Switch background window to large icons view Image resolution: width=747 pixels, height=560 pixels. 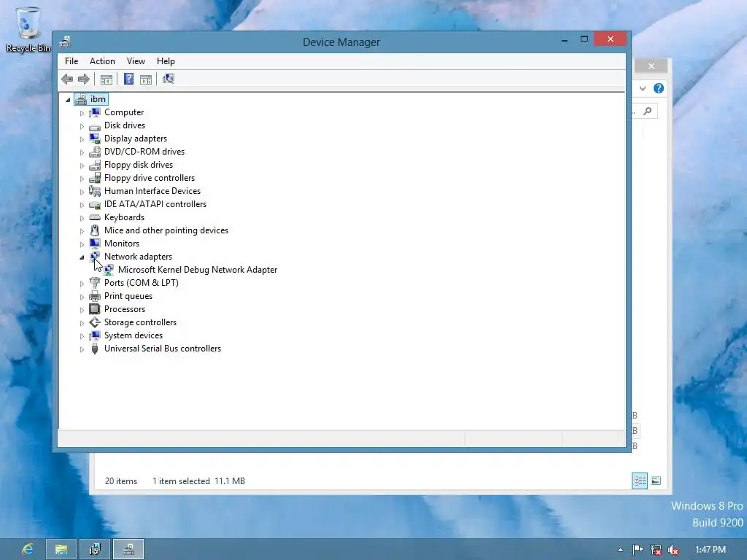(x=656, y=481)
